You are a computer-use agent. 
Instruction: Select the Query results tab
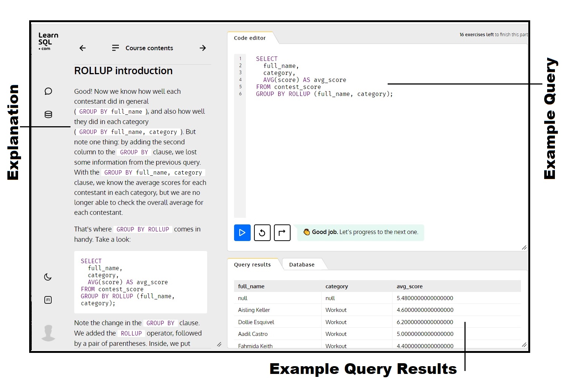pyautogui.click(x=253, y=265)
